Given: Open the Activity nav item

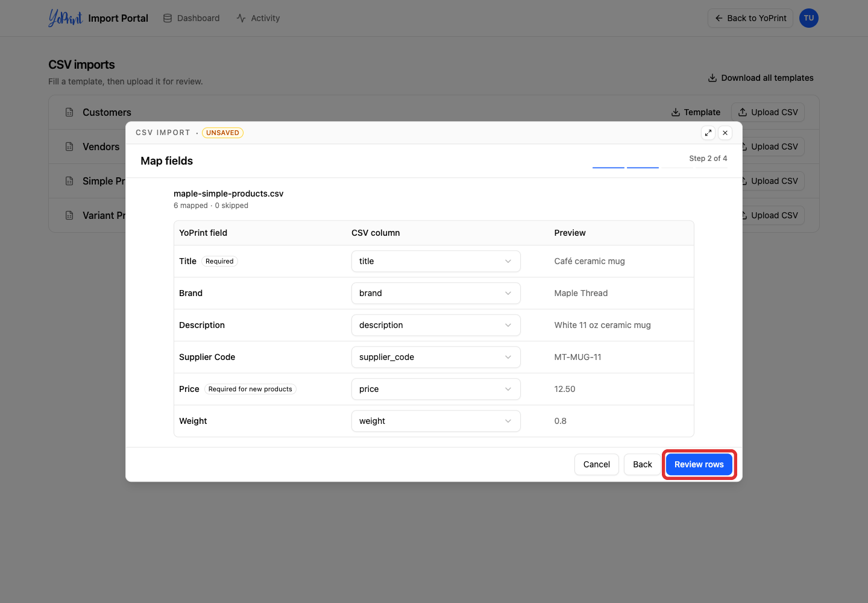Looking at the screenshot, I should pos(258,18).
